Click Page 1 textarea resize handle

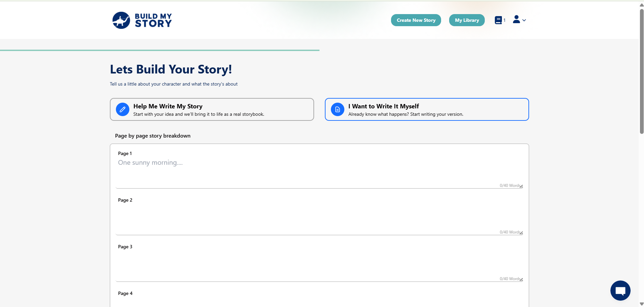coord(521,187)
